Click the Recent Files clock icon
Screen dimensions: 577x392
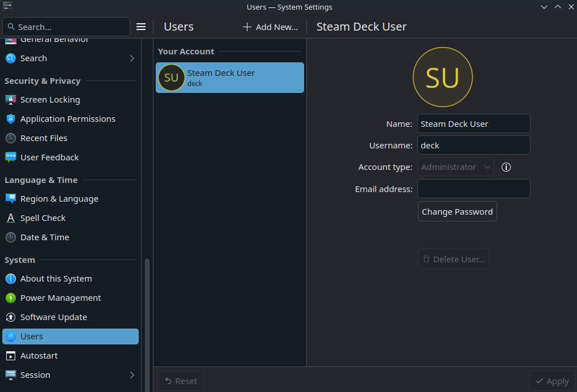pyautogui.click(x=11, y=138)
